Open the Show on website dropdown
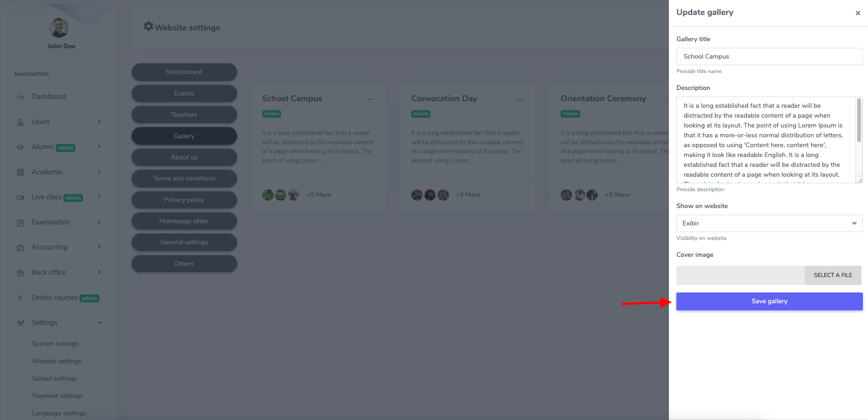Image resolution: width=868 pixels, height=420 pixels. [x=769, y=223]
